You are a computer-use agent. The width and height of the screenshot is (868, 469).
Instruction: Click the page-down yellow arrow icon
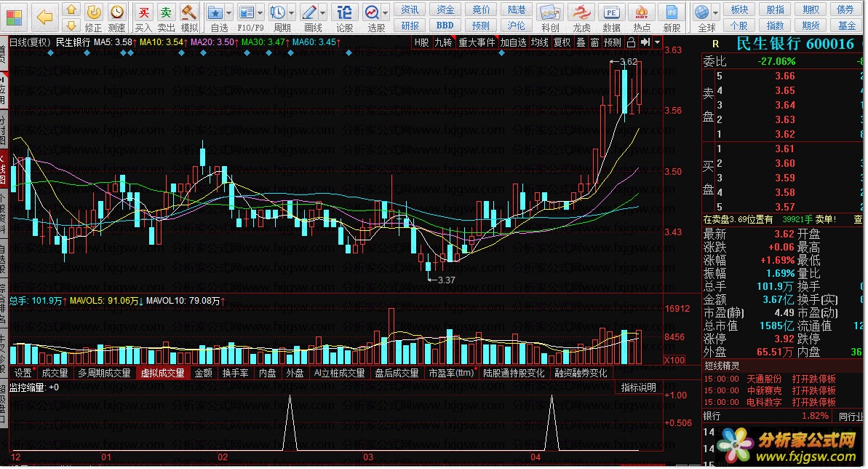pyautogui.click(x=71, y=25)
